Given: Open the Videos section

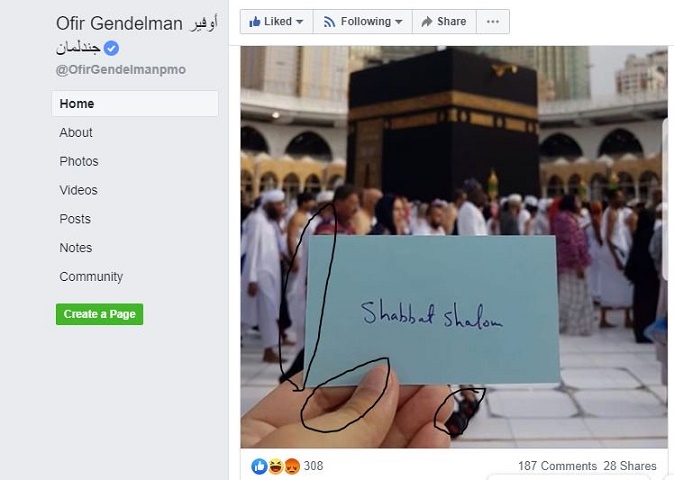Looking at the screenshot, I should (x=78, y=190).
